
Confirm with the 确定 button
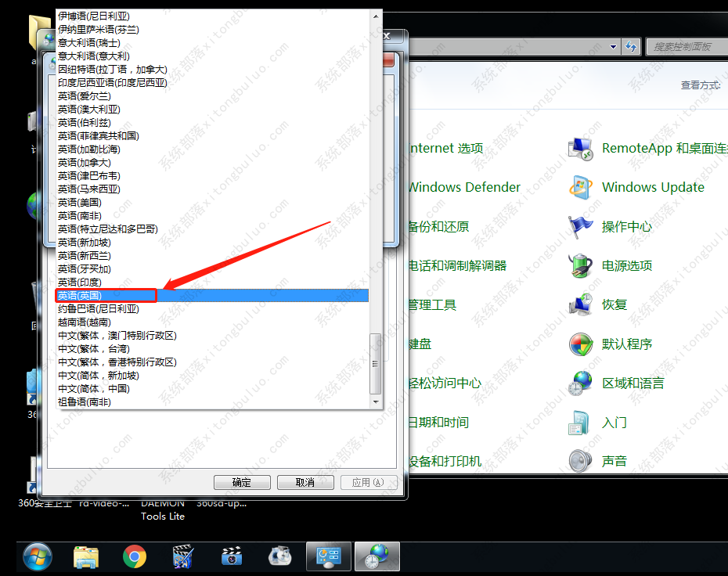[242, 482]
